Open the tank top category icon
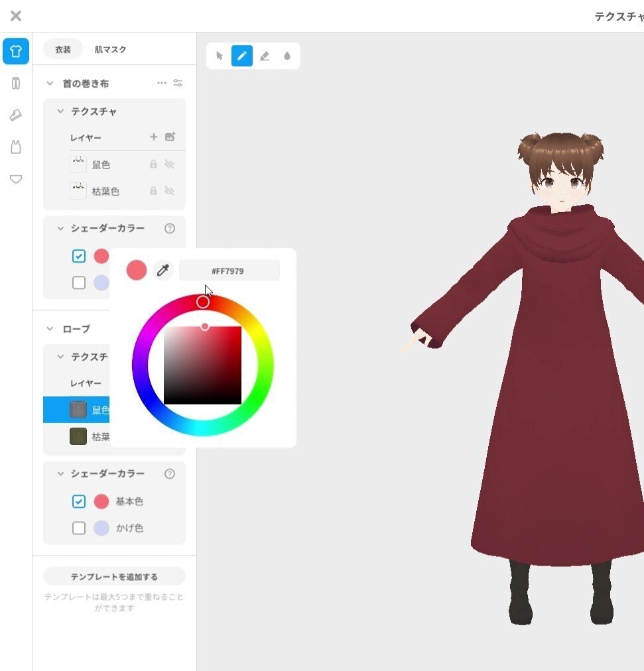This screenshot has height=671, width=644. pos(16,147)
